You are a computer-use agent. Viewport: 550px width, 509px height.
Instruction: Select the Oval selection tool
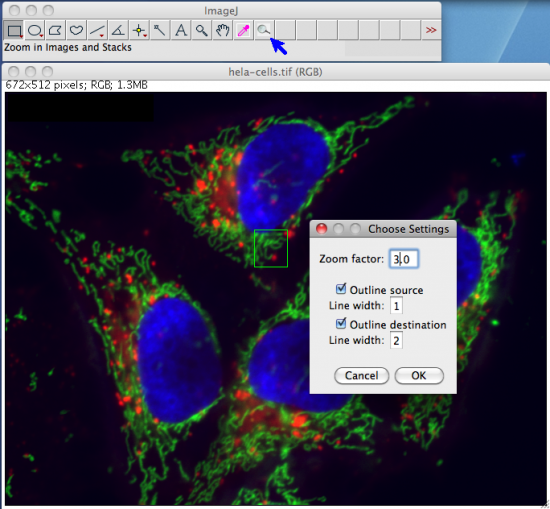(x=35, y=31)
